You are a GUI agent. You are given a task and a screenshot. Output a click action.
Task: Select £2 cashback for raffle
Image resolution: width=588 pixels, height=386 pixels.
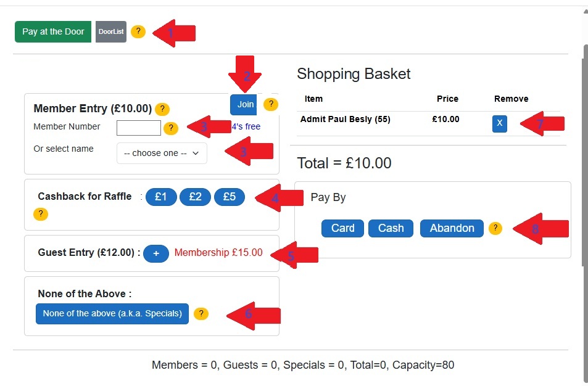click(195, 197)
